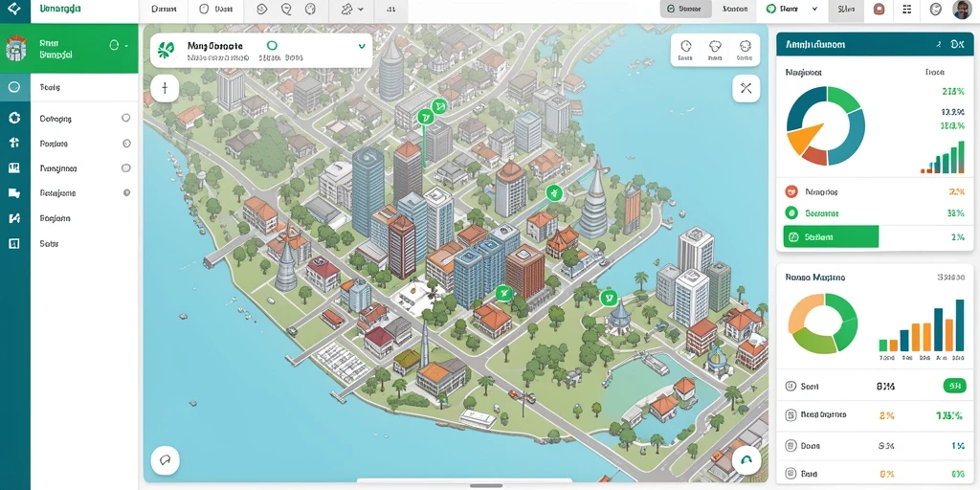Open the green-circle dropdown in the top bar
Screen dimensions: 980x490
point(792,9)
